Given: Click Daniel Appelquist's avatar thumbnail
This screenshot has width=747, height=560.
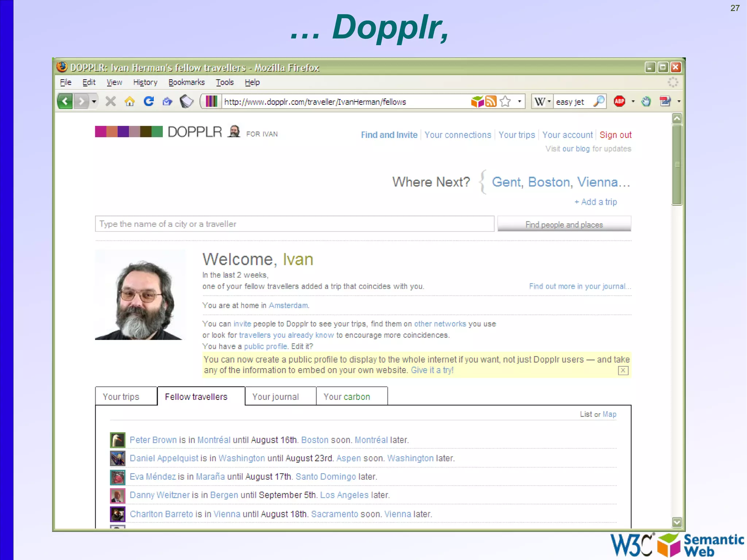Looking at the screenshot, I should pos(117,458).
